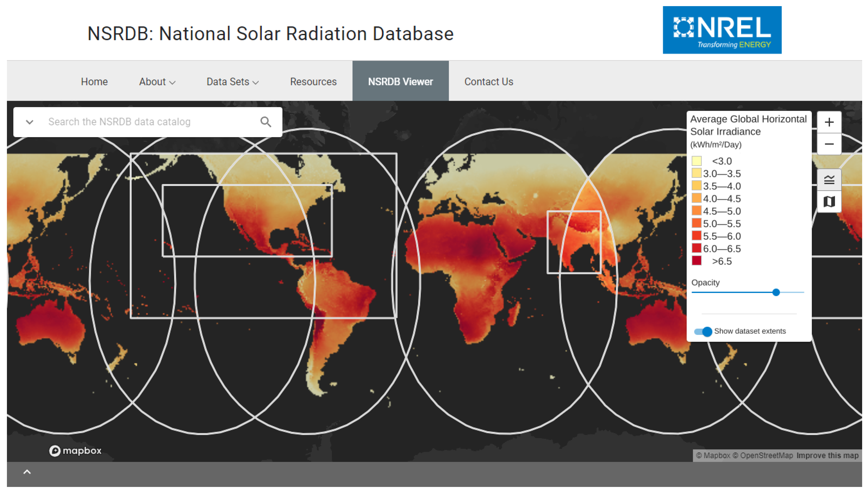Image resolution: width=868 pixels, height=496 pixels.
Task: Open the Resources page
Action: pos(313,82)
